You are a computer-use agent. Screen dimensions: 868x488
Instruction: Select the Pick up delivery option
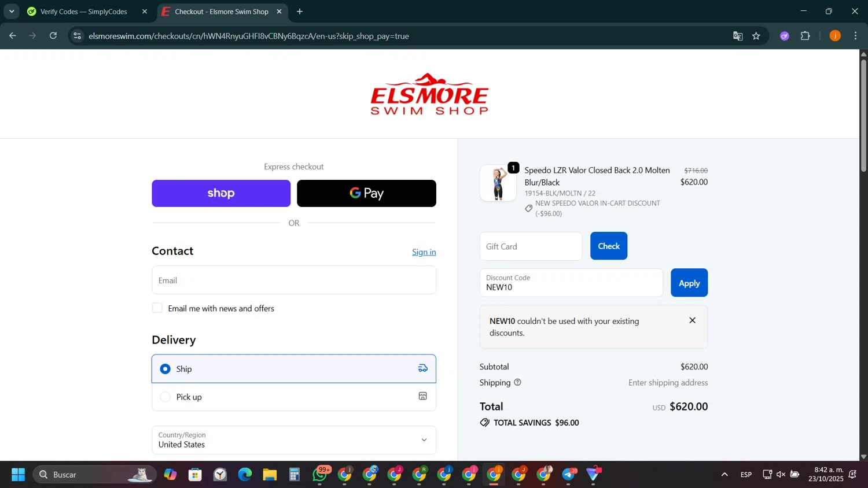pos(294,397)
